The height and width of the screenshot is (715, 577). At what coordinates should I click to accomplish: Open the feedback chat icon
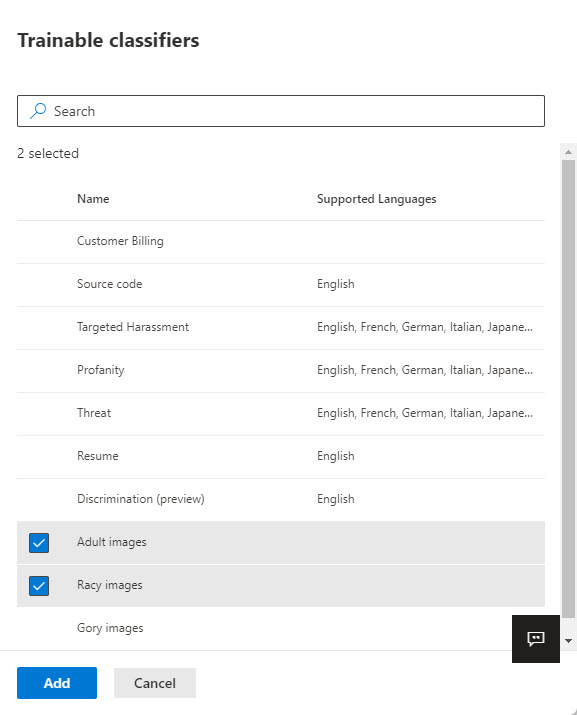coord(535,638)
